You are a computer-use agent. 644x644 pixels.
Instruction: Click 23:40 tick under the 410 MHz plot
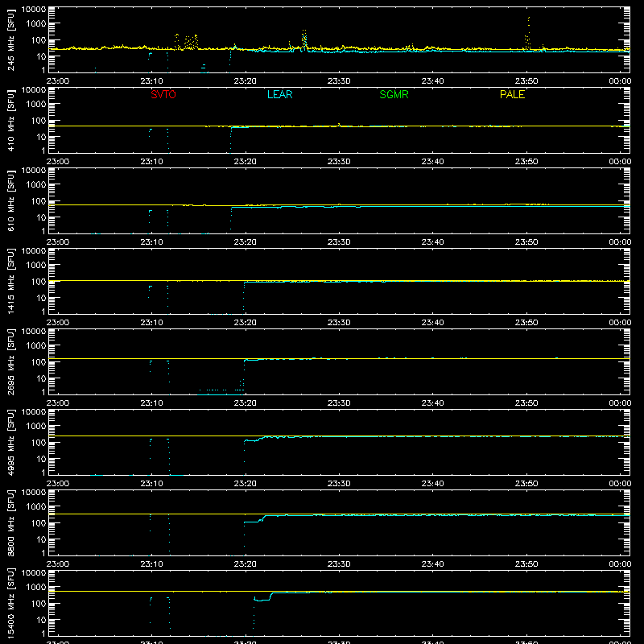[432, 162]
